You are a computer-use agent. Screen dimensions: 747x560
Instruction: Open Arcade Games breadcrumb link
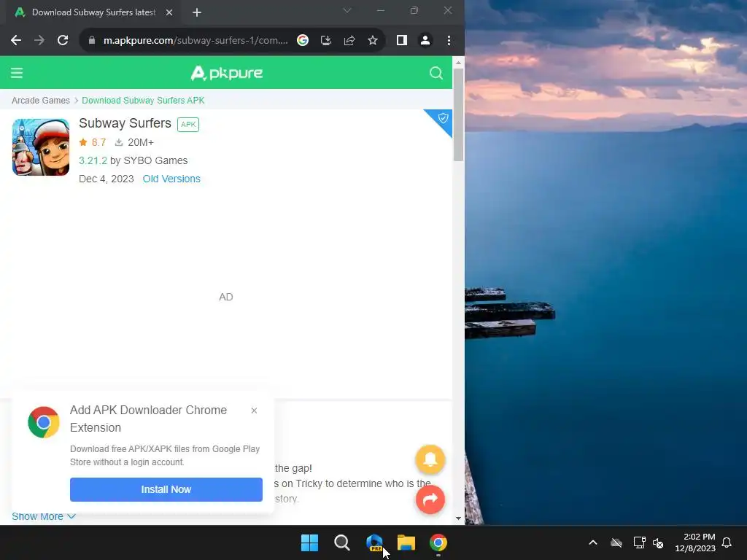coord(41,101)
